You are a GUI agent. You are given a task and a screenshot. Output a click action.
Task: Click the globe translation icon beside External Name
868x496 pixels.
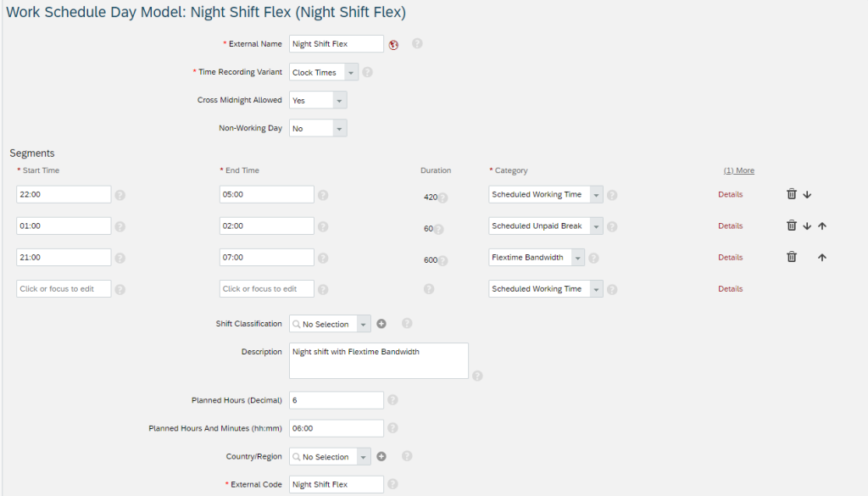click(x=393, y=45)
